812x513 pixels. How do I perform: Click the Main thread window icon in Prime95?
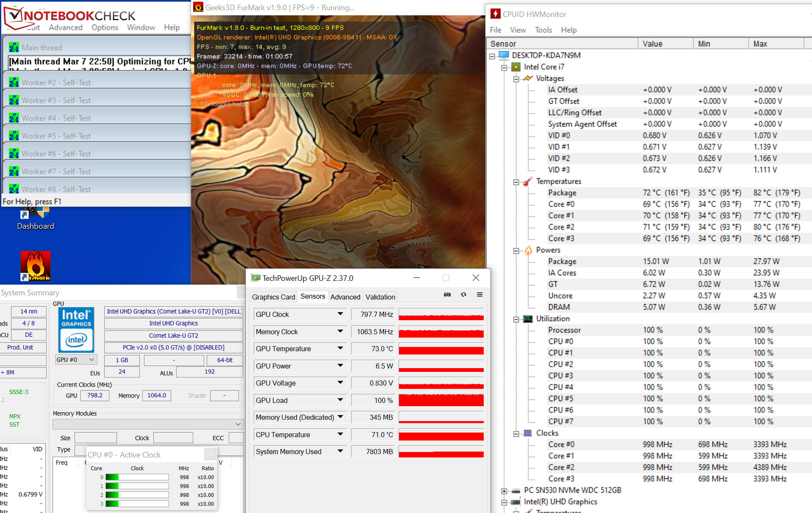pyautogui.click(x=14, y=47)
